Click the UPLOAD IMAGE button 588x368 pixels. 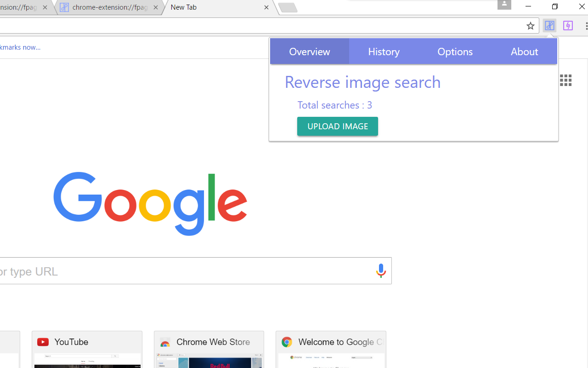click(x=338, y=126)
